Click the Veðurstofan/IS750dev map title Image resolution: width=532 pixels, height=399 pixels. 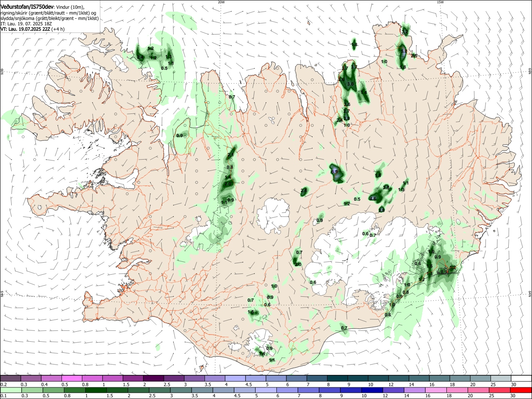[x=27, y=7]
